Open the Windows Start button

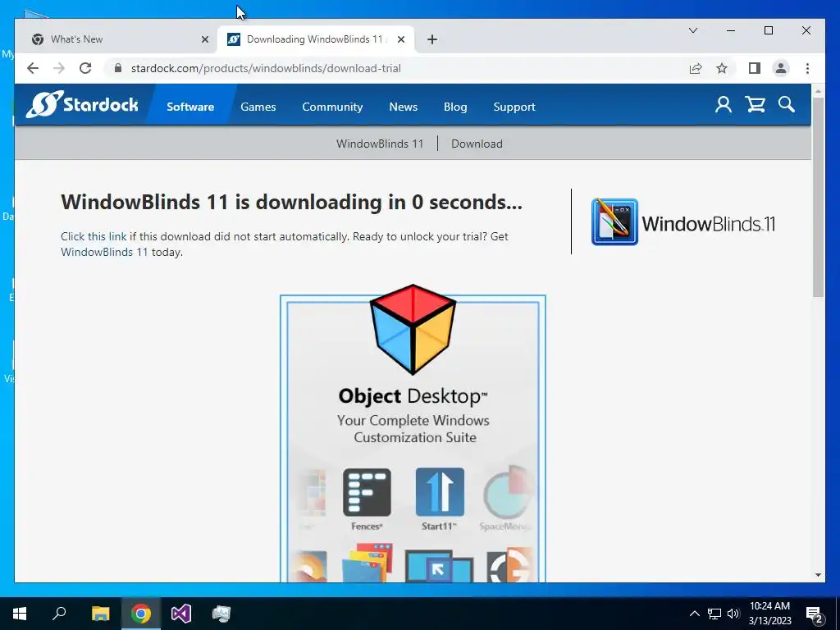(20, 614)
